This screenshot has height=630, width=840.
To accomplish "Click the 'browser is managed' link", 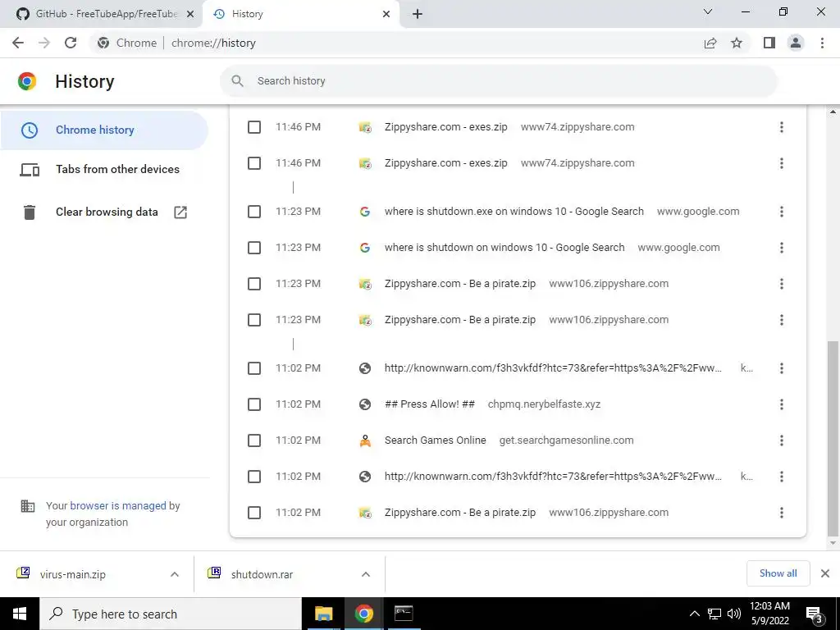I will [x=118, y=505].
